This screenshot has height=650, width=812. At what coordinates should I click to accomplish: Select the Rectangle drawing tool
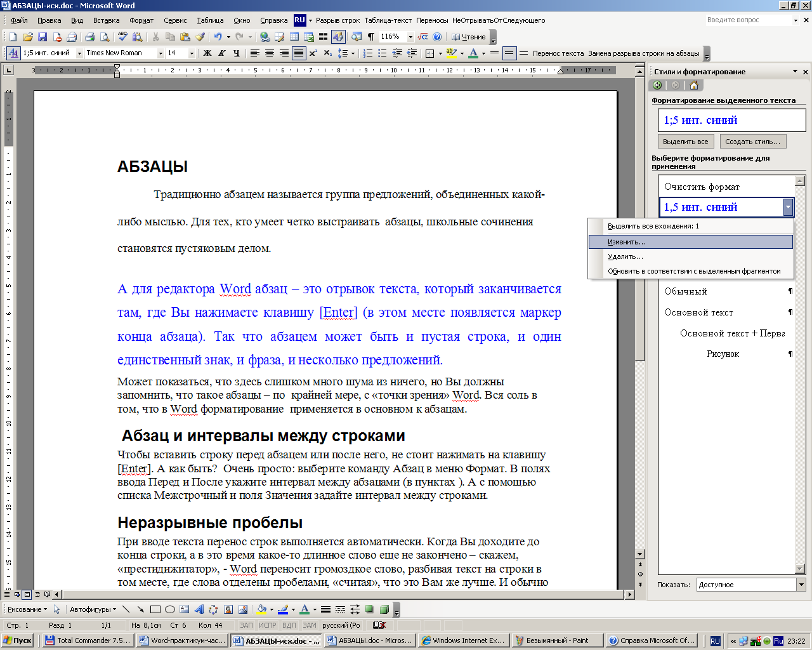click(x=155, y=609)
